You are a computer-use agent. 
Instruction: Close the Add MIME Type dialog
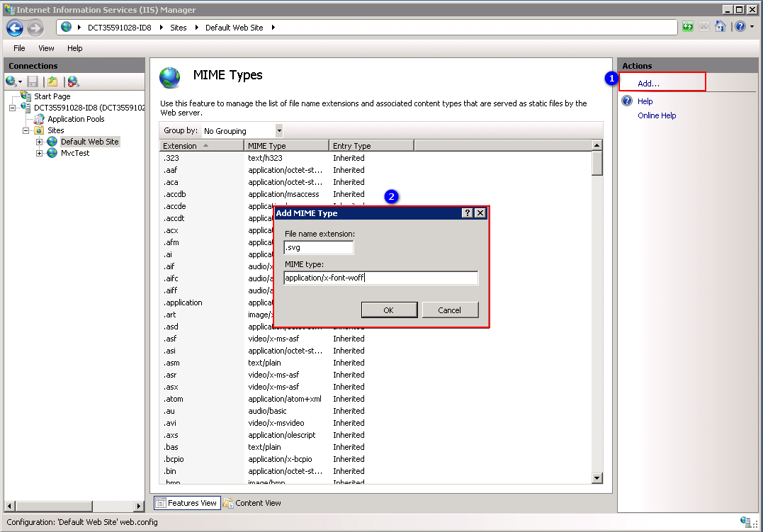point(480,213)
